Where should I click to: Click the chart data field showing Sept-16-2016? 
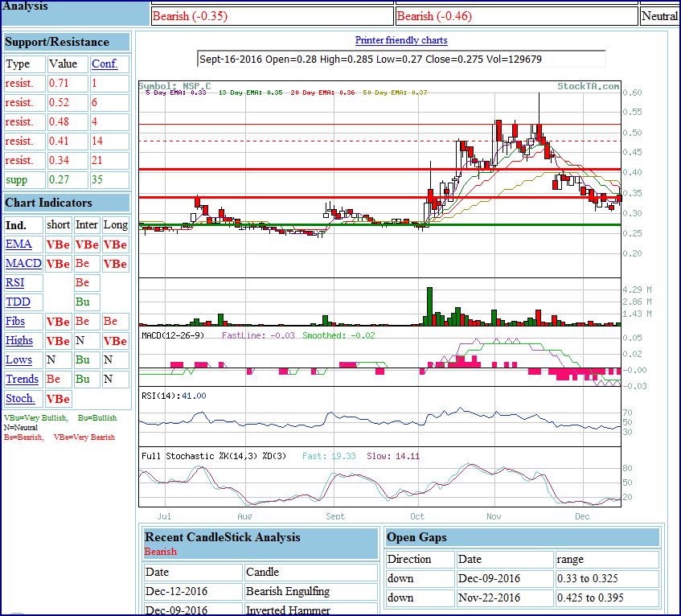400,59
